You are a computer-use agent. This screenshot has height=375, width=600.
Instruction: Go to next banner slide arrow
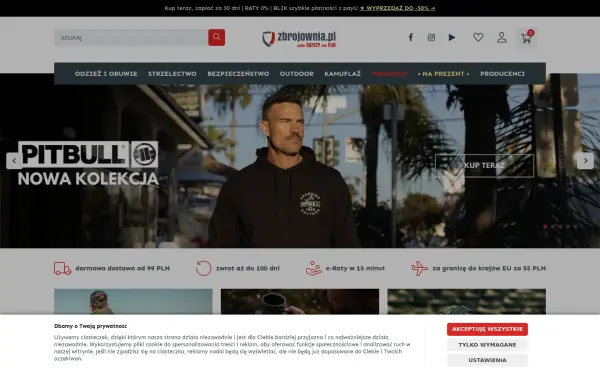pyautogui.click(x=585, y=161)
